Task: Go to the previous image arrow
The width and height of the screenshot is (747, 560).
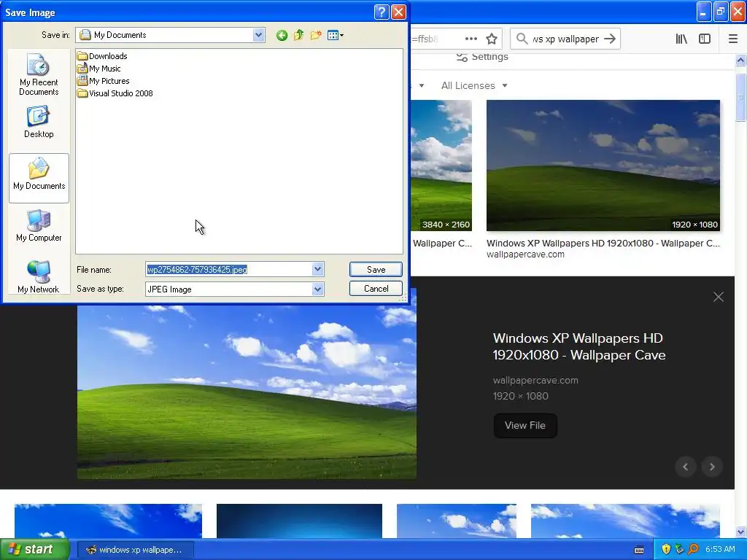Action: point(686,467)
